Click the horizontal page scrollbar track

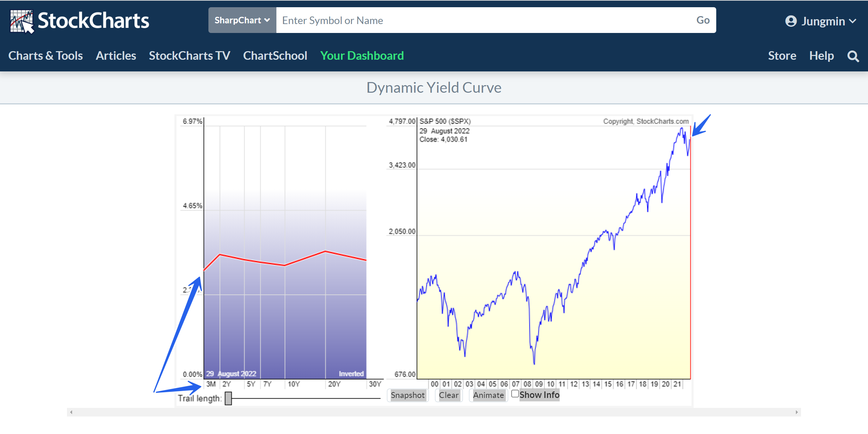pos(433,412)
